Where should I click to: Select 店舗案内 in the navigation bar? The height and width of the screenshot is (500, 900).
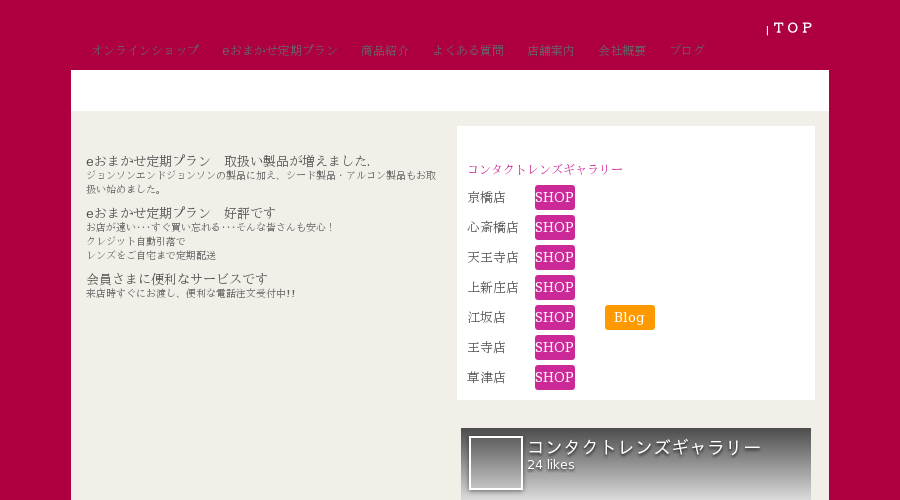(x=551, y=51)
